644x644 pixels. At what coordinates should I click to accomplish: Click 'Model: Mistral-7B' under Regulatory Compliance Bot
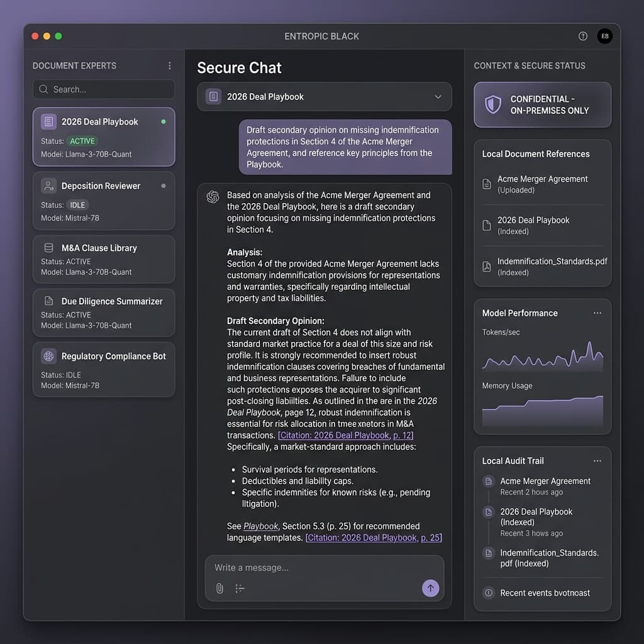point(70,386)
